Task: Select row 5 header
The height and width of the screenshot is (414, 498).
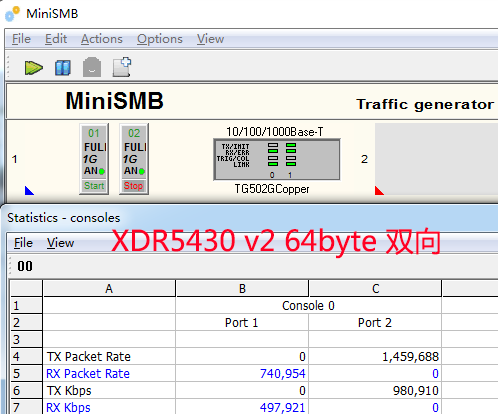Action: coord(26,373)
